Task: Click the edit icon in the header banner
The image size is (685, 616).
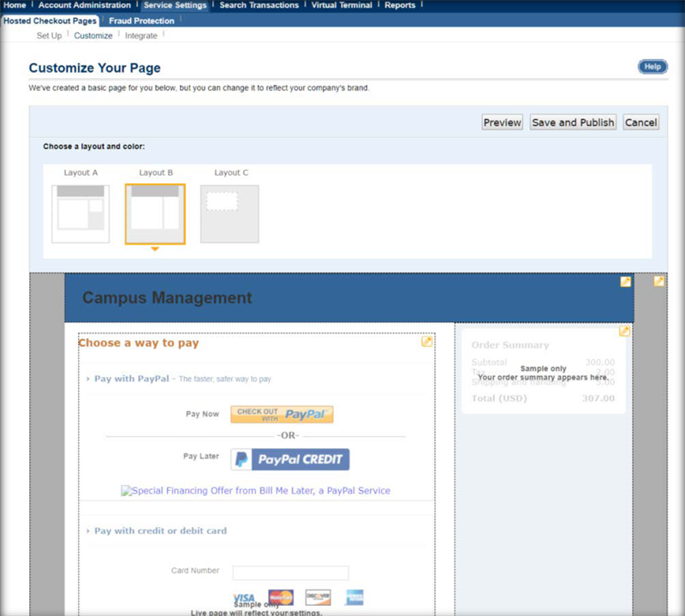Action: pyautogui.click(x=626, y=282)
